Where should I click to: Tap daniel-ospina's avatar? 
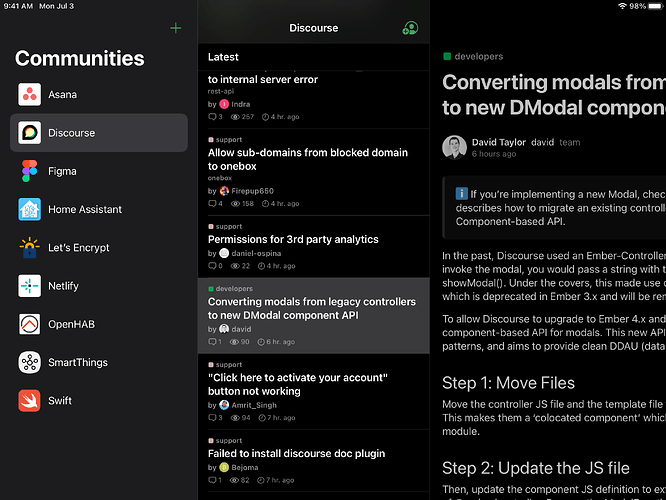click(224, 253)
